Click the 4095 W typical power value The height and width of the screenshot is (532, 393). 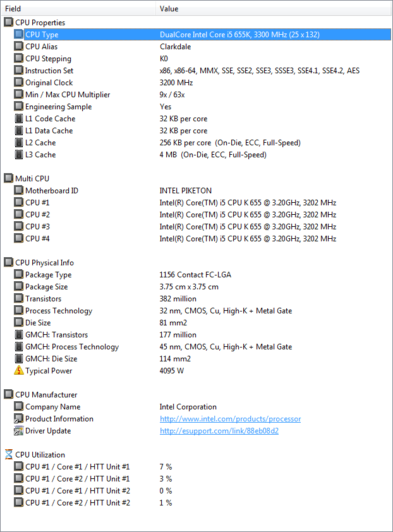(x=171, y=371)
